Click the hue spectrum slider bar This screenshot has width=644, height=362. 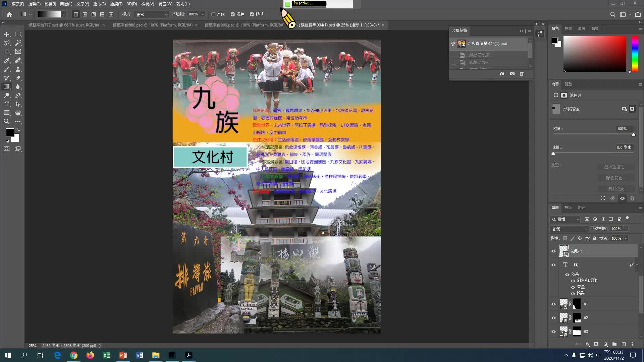(x=635, y=54)
